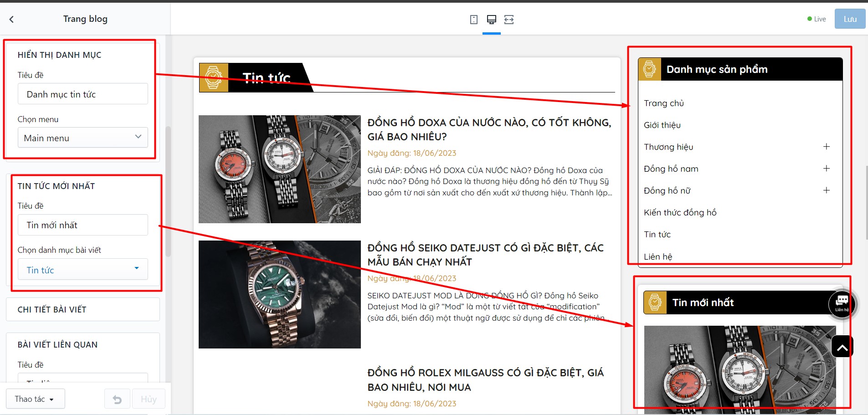
Task: Expand the 'Đồng hồ nam' submenu plus
Action: [827, 169]
